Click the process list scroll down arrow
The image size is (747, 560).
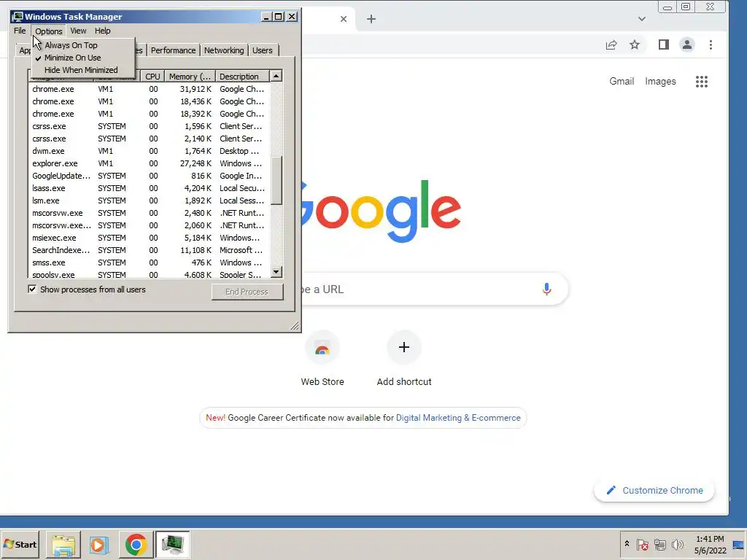point(276,272)
